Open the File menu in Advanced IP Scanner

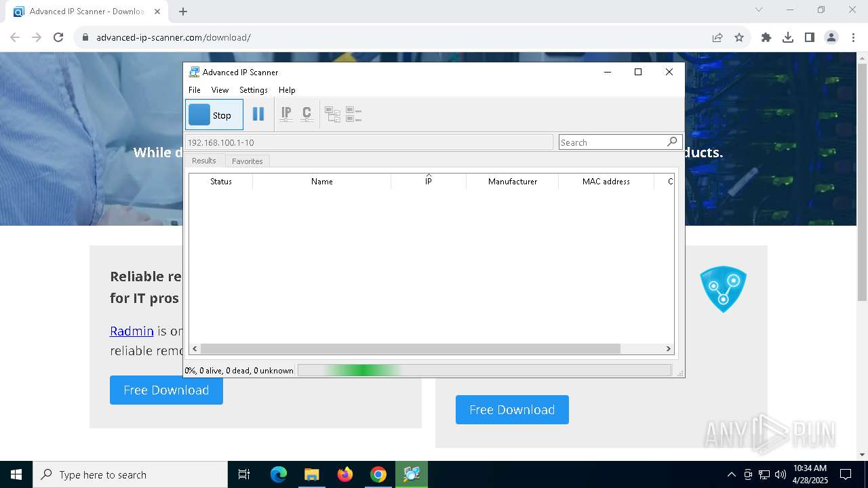(195, 89)
